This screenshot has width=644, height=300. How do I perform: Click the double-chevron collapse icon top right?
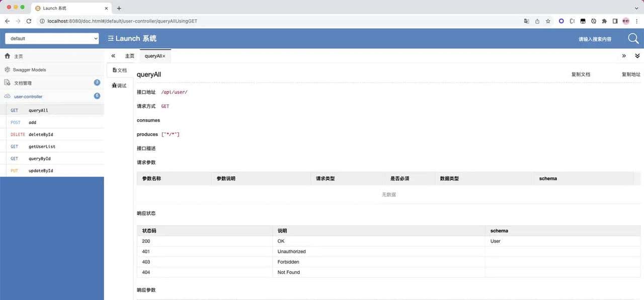coord(637,56)
